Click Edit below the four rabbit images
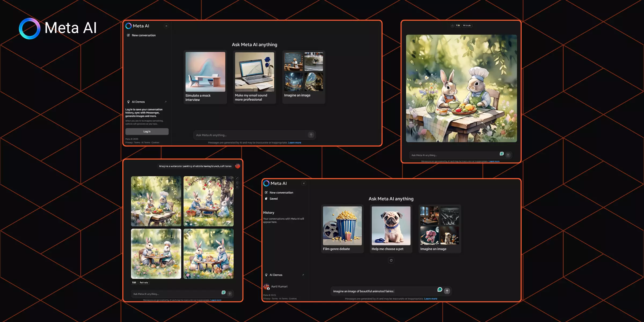This screenshot has width=644, height=322. [x=134, y=283]
